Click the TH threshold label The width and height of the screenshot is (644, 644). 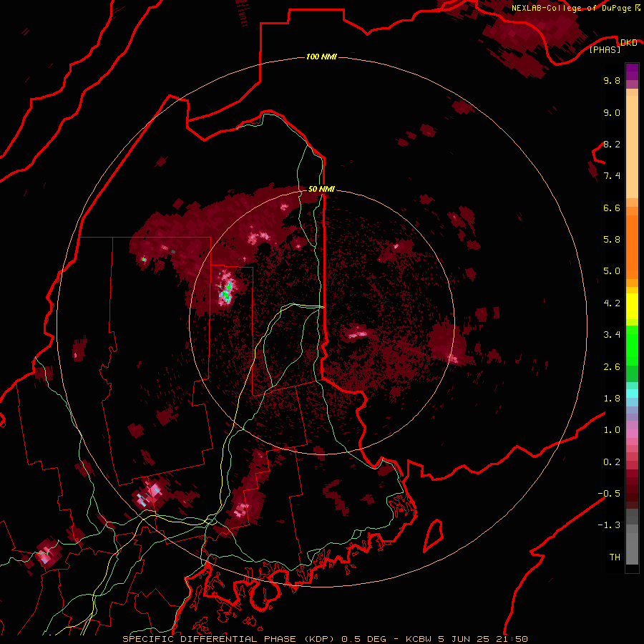pos(615,557)
